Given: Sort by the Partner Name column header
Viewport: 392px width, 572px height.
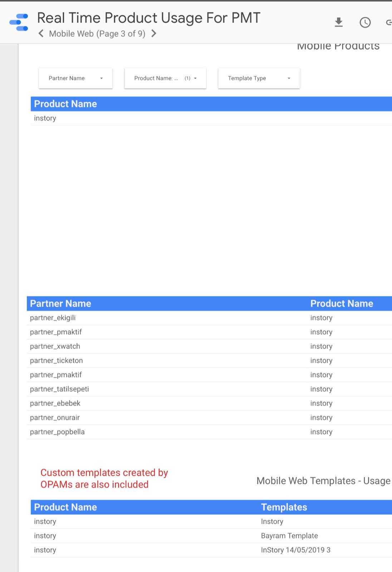Looking at the screenshot, I should coord(60,304).
